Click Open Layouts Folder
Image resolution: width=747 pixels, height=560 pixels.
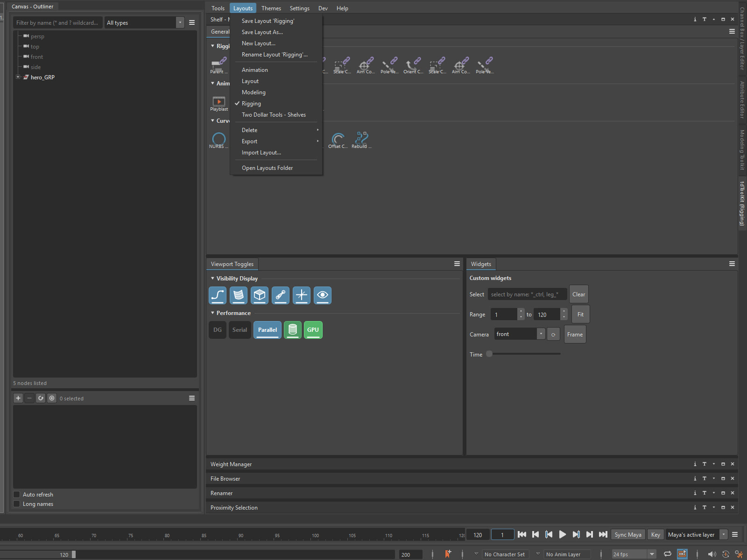[x=267, y=168]
